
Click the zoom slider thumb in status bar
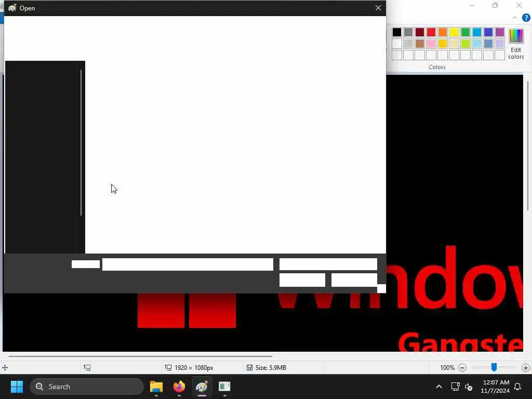[x=494, y=367]
